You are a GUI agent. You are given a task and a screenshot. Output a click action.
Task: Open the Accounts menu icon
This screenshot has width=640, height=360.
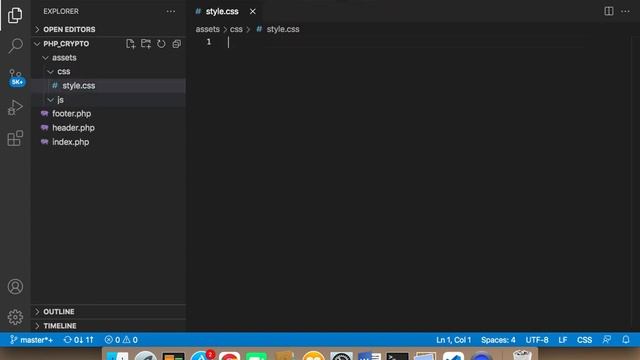tap(15, 287)
